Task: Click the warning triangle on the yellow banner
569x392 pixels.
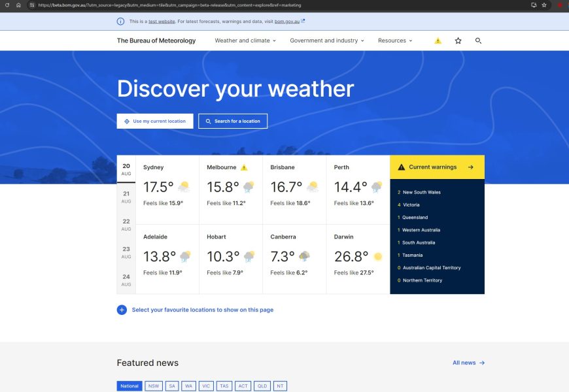Action: (x=401, y=167)
